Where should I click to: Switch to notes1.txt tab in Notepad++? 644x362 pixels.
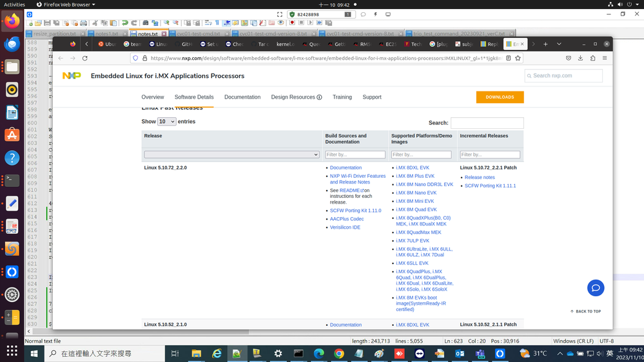click(x=107, y=33)
